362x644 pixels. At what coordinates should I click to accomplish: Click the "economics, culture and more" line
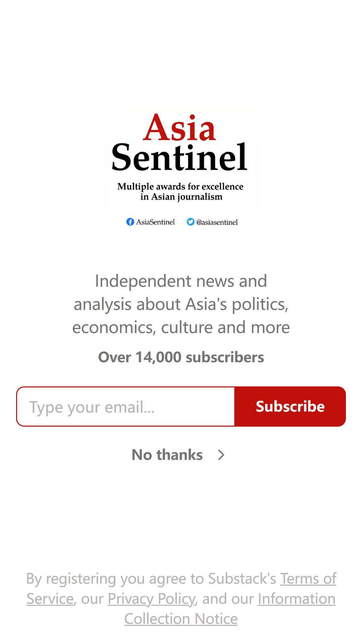(x=181, y=327)
